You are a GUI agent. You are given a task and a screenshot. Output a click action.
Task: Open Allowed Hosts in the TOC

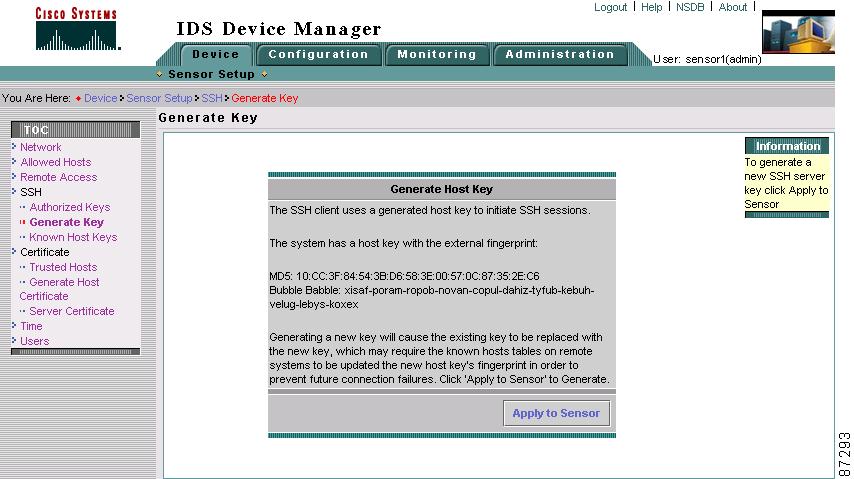(56, 162)
